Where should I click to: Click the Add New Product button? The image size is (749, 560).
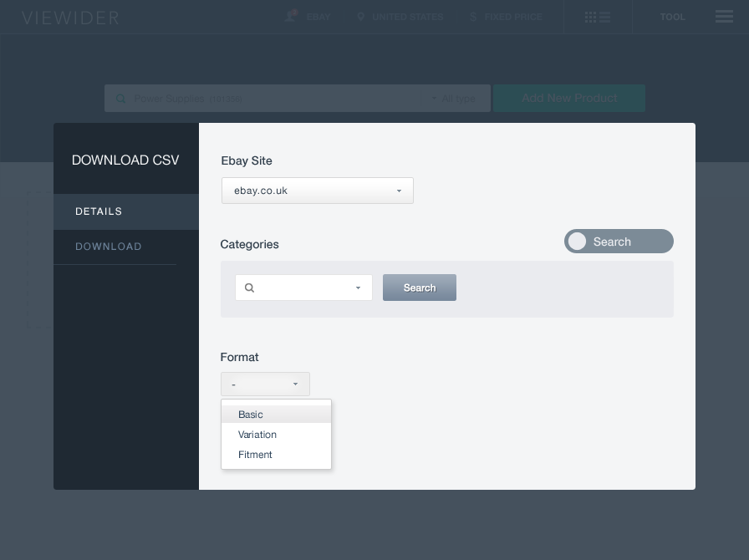coord(569,98)
